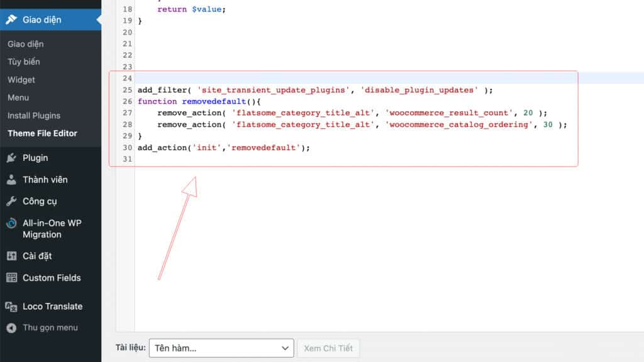This screenshot has width=644, height=362.
Task: Click the Plugin plug icon
Action: point(11,158)
